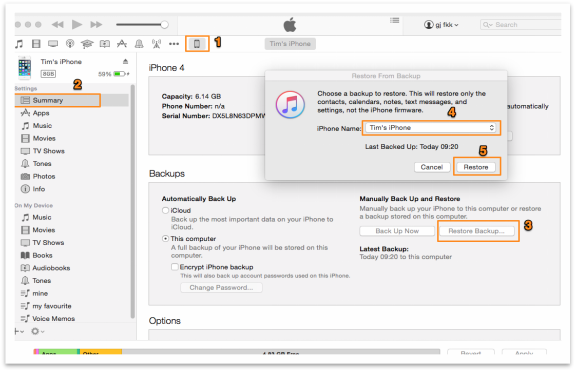Open the Movies library icon in toolbar
Screen dimensions: 575x371
pos(36,44)
